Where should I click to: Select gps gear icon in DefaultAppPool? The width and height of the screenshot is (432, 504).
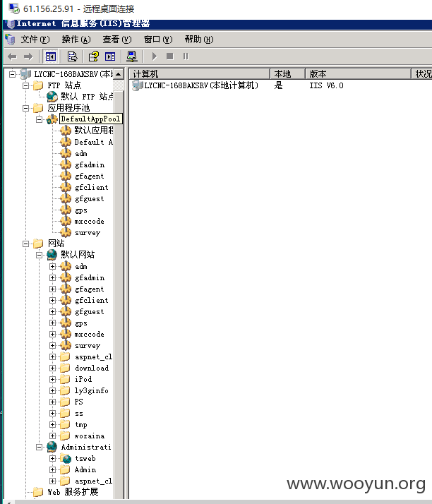(66, 210)
